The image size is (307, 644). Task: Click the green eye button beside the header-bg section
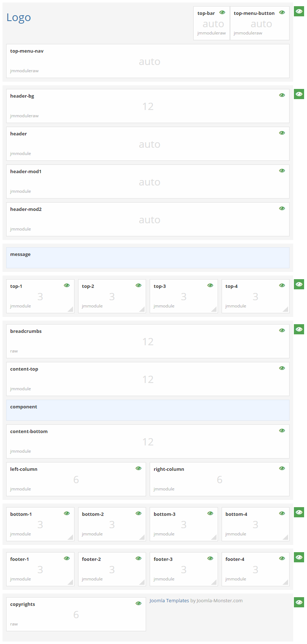299,94
